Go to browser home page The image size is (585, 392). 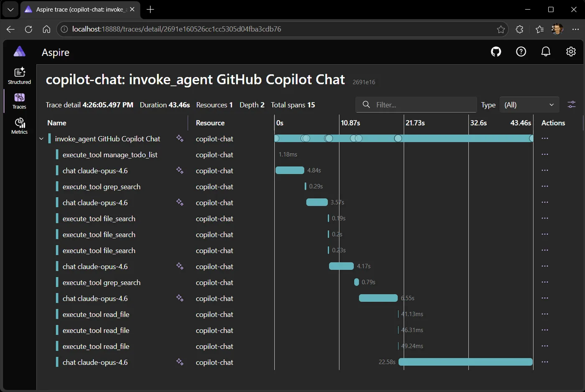[x=46, y=29]
